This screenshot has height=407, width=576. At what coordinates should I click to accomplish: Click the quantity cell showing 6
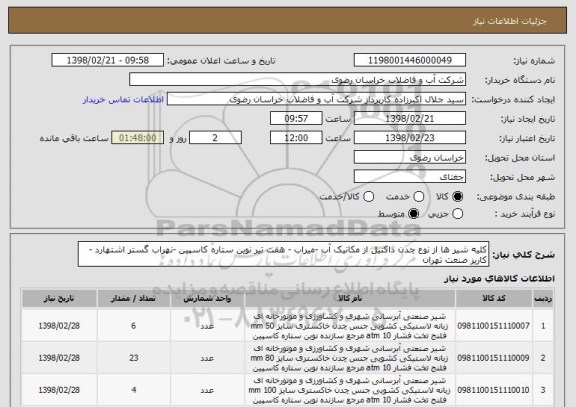(133, 326)
